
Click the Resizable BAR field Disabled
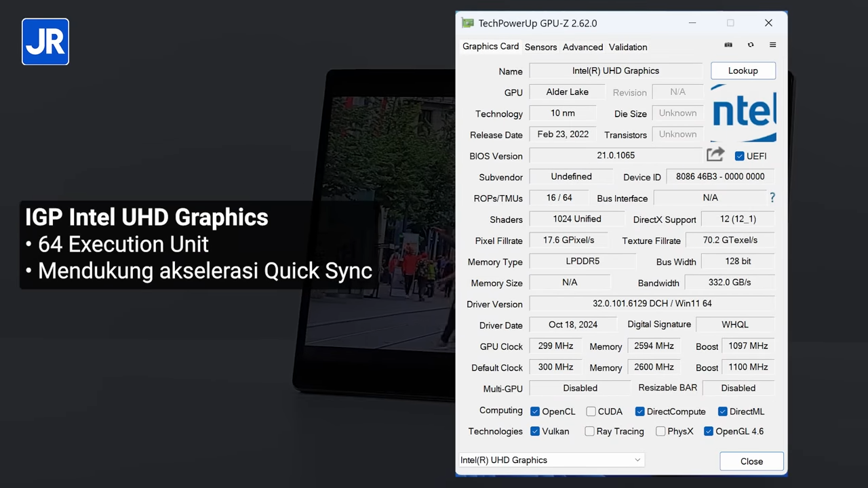738,388
